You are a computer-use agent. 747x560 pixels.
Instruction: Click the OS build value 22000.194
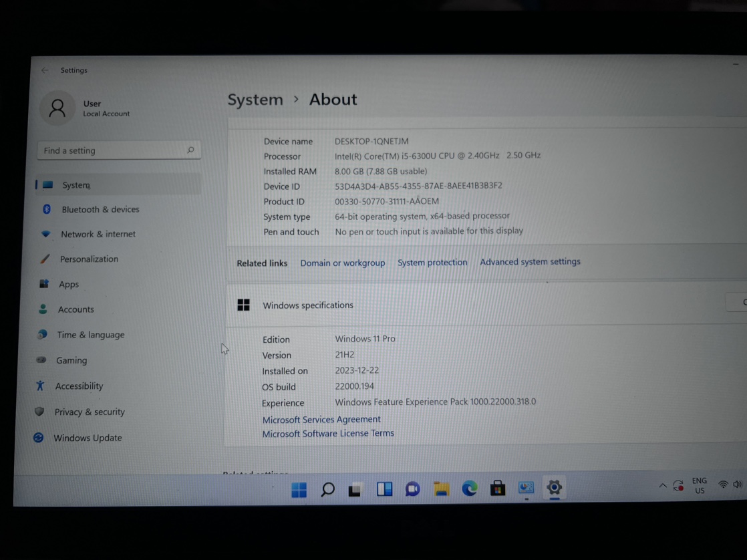click(x=354, y=386)
